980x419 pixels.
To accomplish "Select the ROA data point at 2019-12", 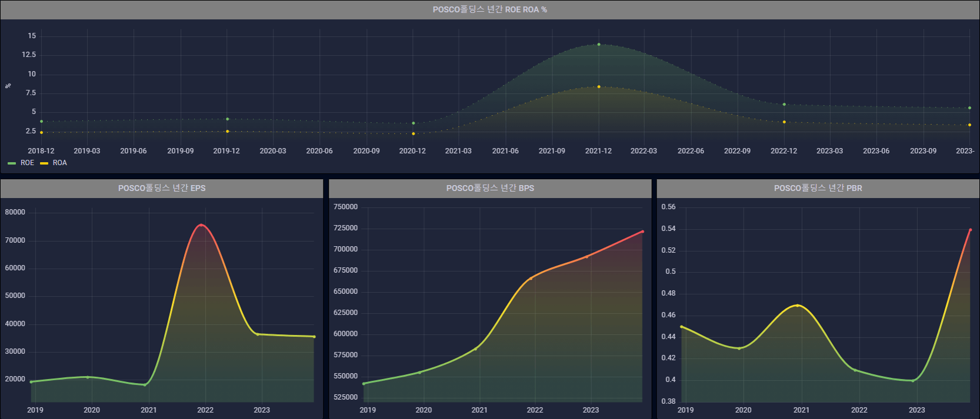I will 228,132.
